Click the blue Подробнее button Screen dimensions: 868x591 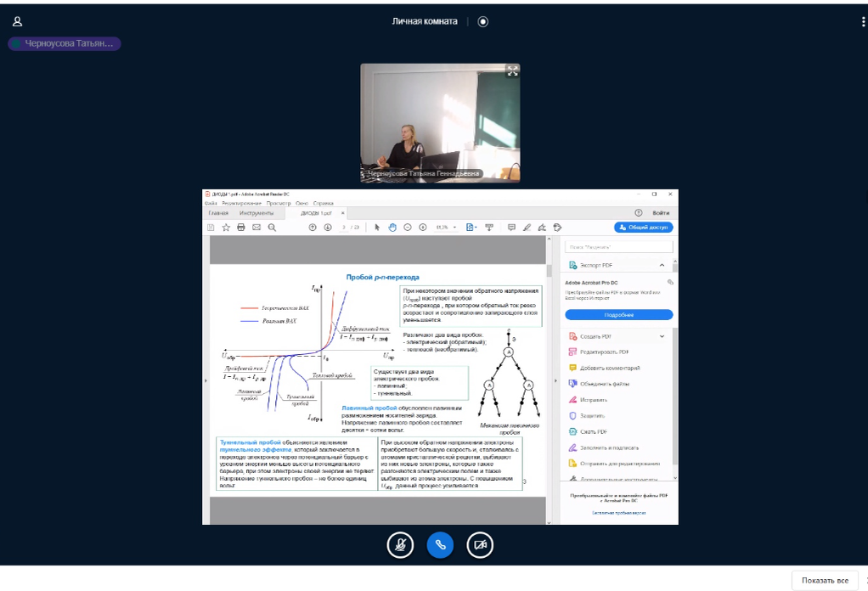[x=619, y=315]
